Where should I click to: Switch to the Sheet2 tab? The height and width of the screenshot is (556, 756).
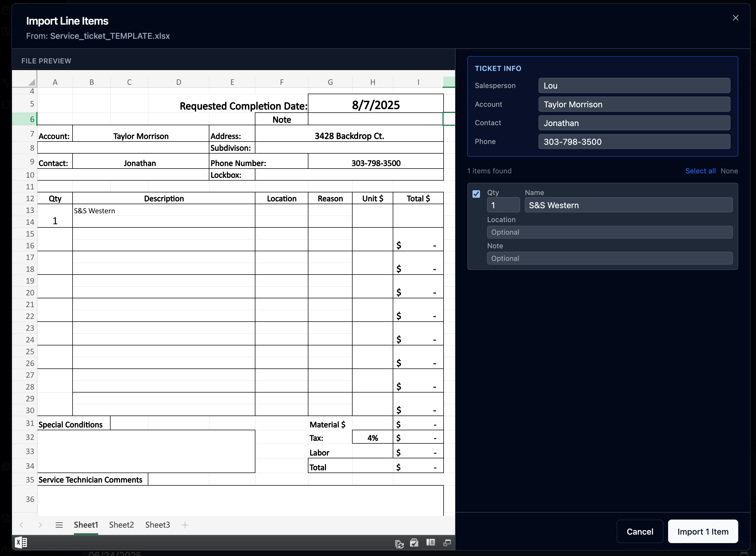(121, 525)
